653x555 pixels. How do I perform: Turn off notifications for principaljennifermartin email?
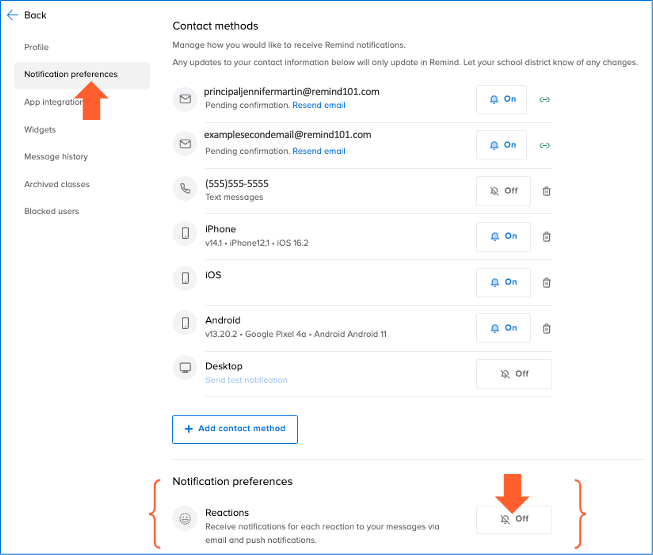click(x=503, y=100)
